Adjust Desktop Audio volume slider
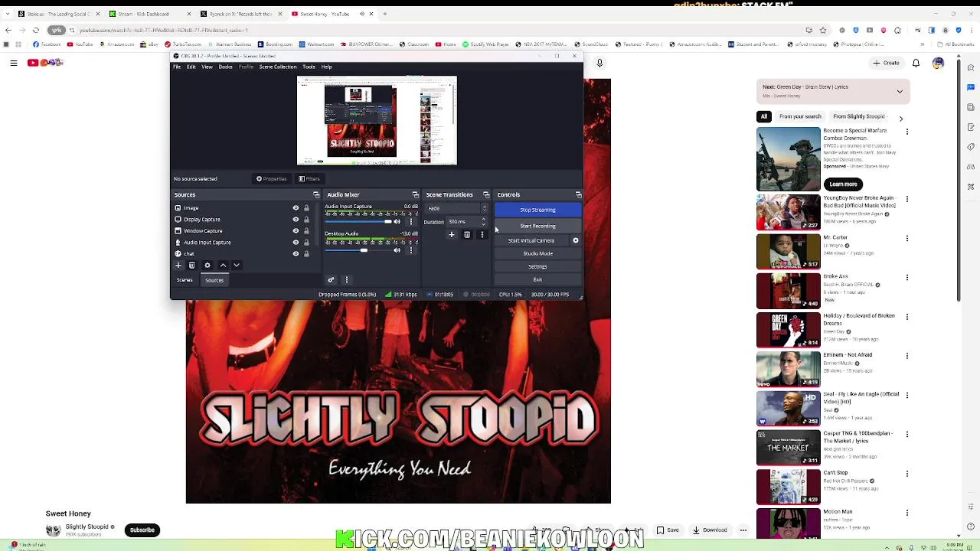 pos(358,250)
